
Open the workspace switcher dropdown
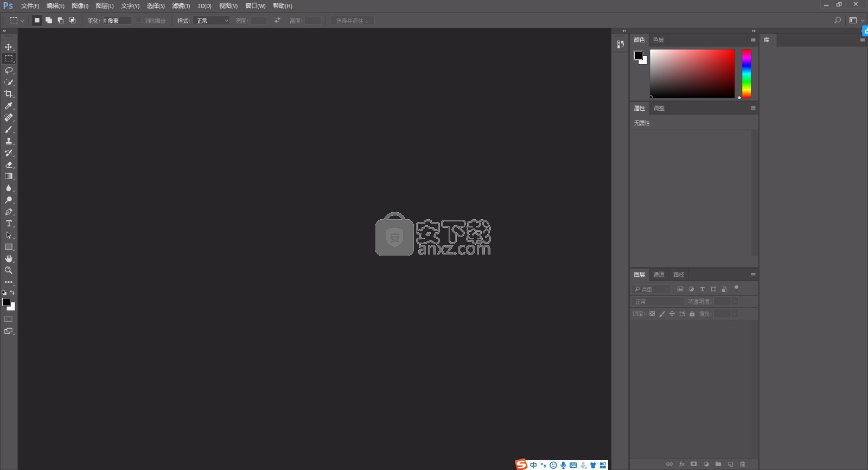857,20
